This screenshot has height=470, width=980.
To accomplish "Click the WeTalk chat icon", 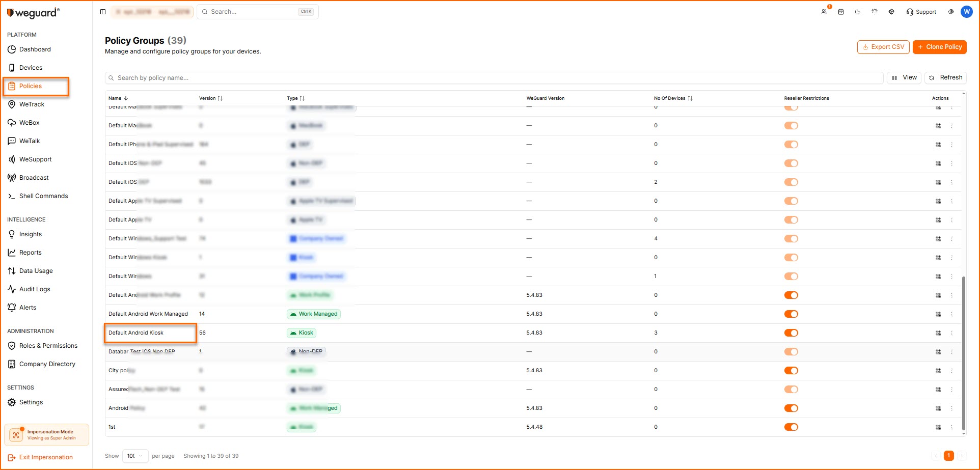I will point(12,141).
